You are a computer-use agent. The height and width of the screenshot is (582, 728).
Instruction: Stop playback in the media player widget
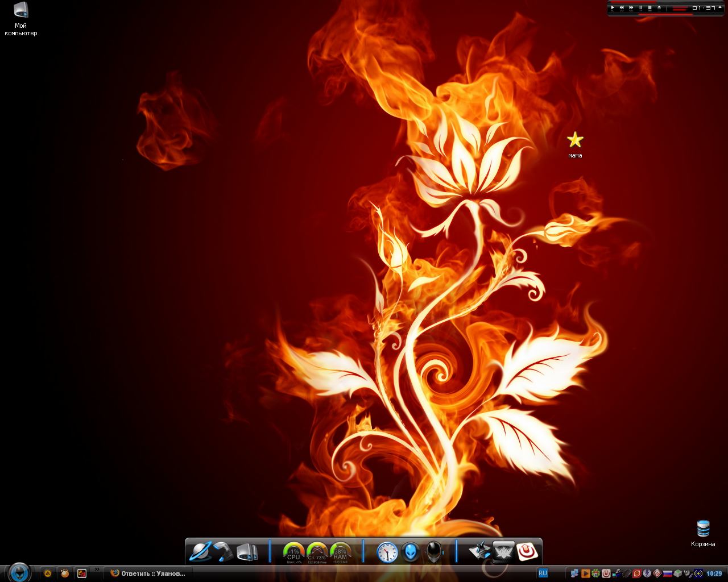650,8
